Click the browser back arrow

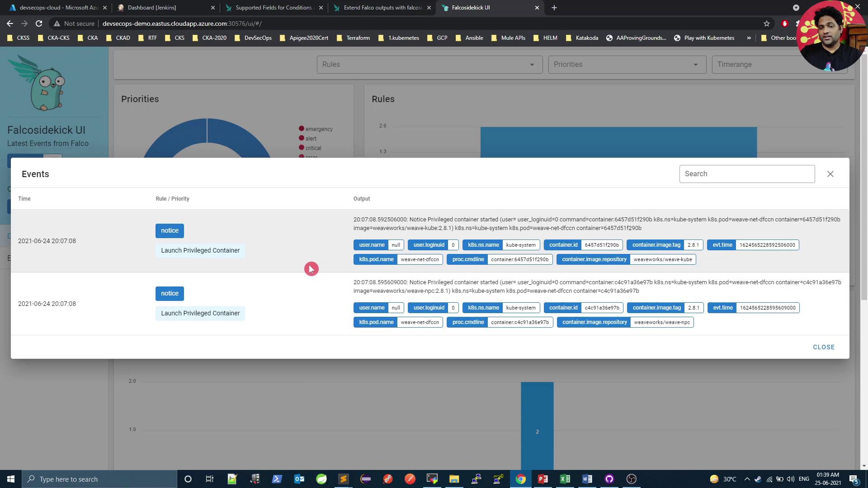click(10, 23)
